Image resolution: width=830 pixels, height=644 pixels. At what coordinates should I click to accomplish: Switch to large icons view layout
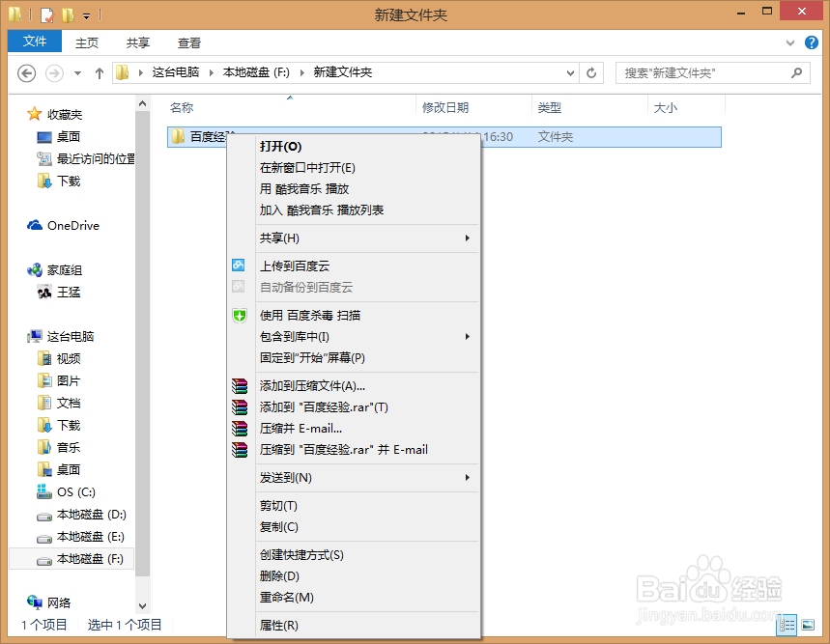(x=808, y=625)
